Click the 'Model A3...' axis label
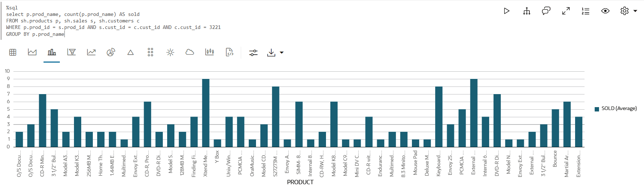This screenshot has width=644, height=190. pos(66,164)
